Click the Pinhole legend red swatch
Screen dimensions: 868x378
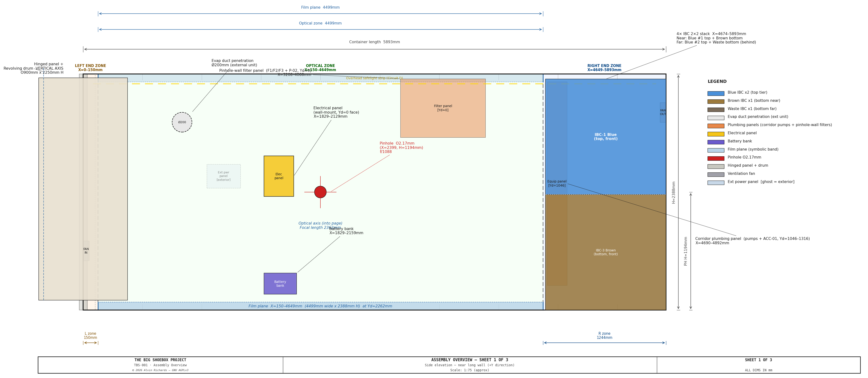[x=715, y=158]
